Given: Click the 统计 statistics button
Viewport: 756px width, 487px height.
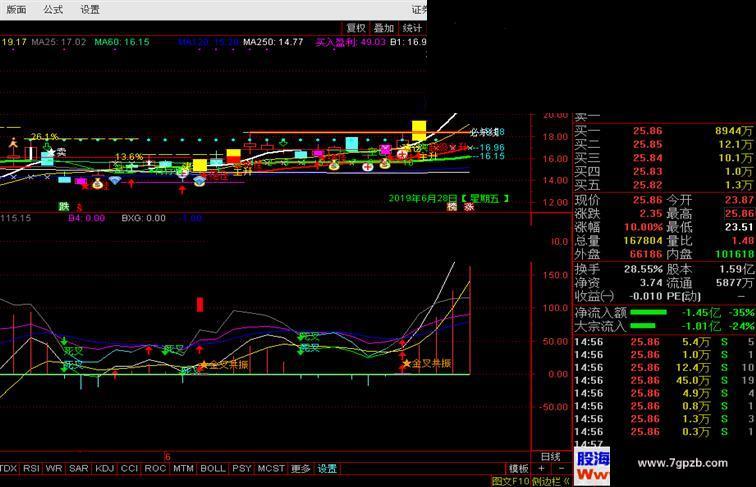Looking at the screenshot, I should point(412,28).
